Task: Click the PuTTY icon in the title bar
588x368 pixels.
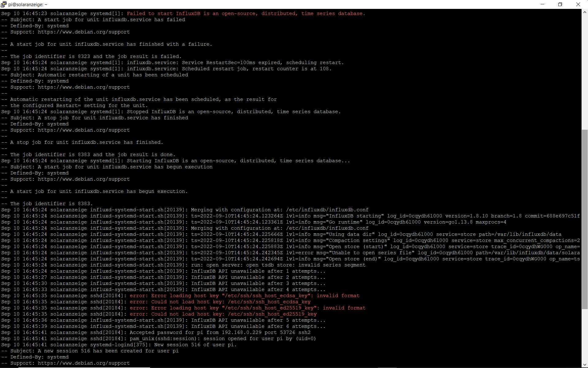Action: 3,4
